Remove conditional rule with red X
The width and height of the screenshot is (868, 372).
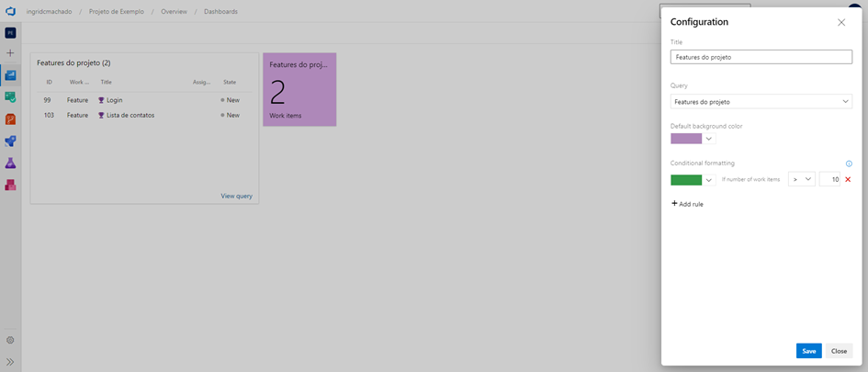pos(848,179)
